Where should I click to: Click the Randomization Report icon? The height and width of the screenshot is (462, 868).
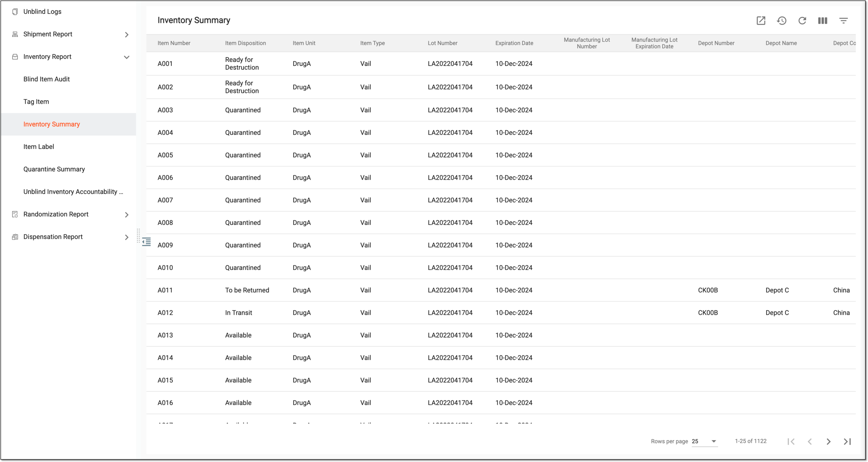pyautogui.click(x=15, y=214)
